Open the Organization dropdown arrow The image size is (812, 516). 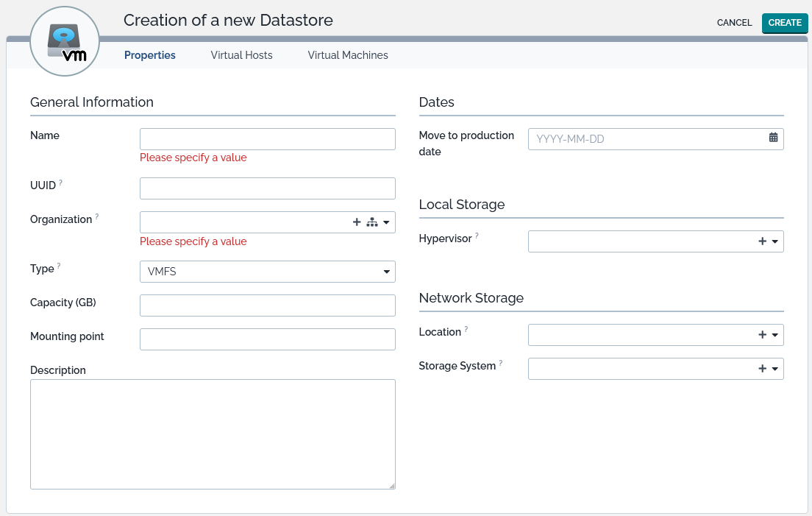point(386,222)
